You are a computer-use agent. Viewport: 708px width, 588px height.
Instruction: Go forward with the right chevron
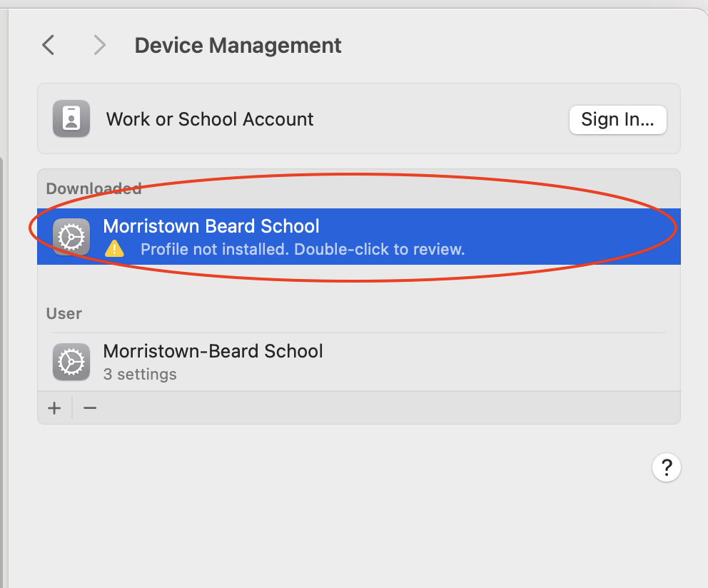[99, 45]
